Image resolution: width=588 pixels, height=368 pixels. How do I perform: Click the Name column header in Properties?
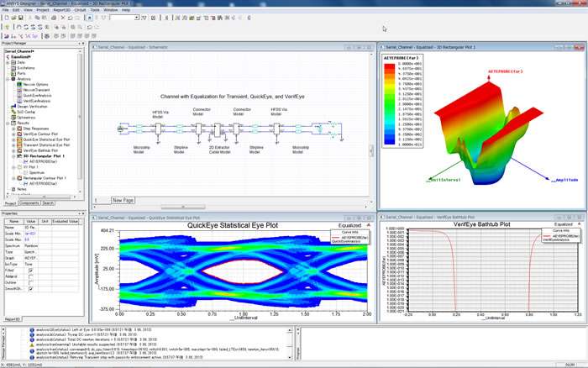pos(14,221)
